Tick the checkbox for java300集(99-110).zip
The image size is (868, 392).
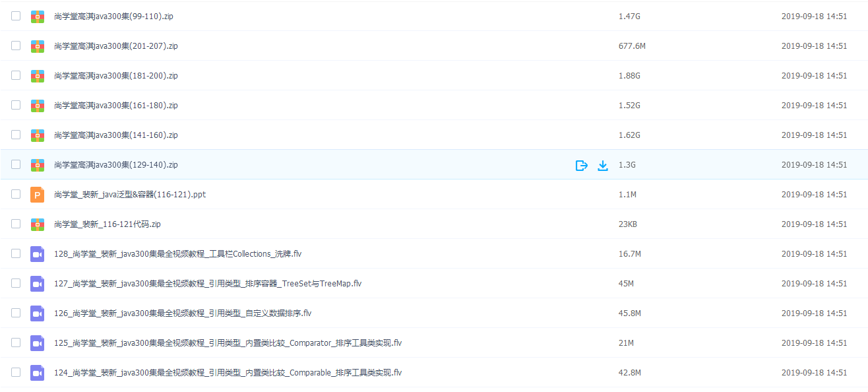point(16,16)
